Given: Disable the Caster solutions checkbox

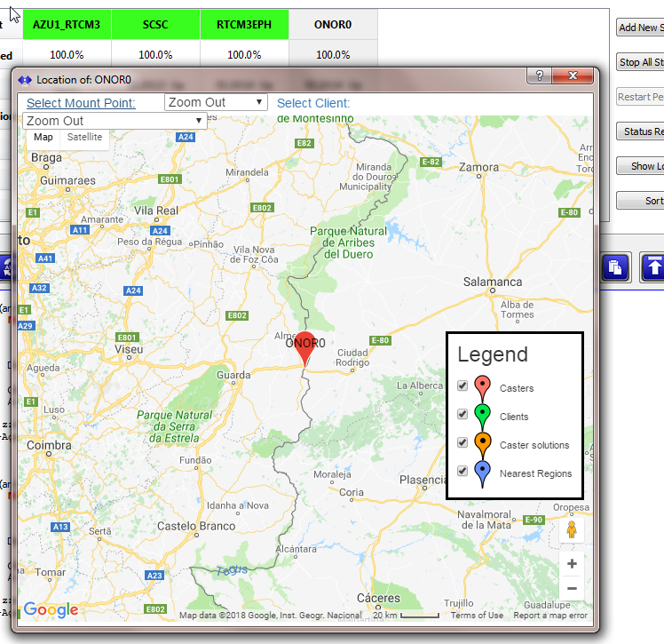Looking at the screenshot, I should [x=462, y=442].
